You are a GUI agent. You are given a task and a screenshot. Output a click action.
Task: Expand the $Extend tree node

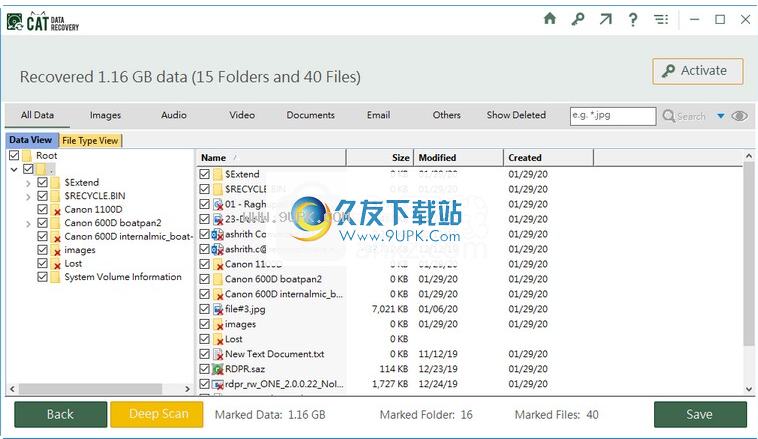click(28, 183)
